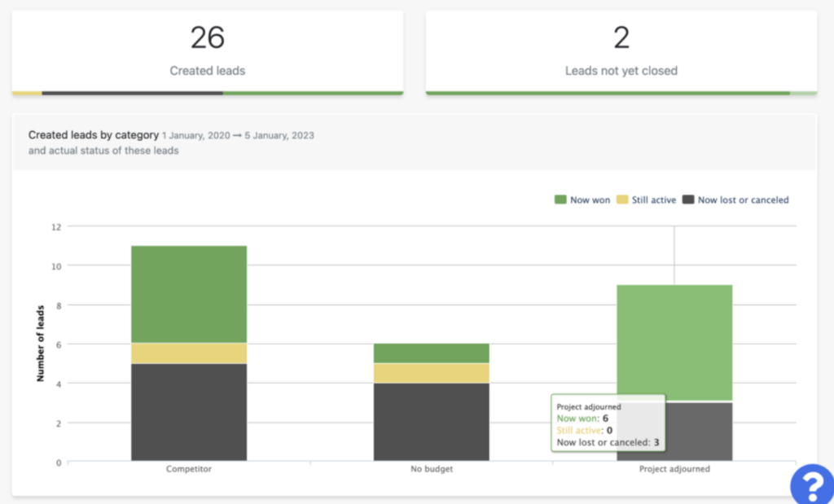
Task: Click the 'Number of leads' axis title
Action: coord(41,344)
